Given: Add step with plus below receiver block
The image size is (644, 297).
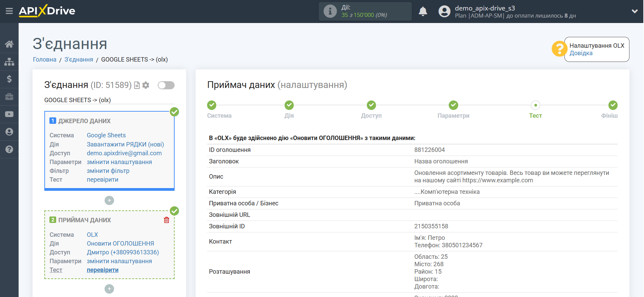Looking at the screenshot, I should click(x=109, y=289).
